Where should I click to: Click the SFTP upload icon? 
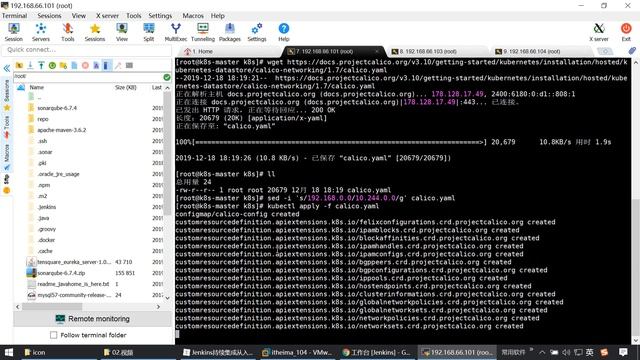[41, 65]
